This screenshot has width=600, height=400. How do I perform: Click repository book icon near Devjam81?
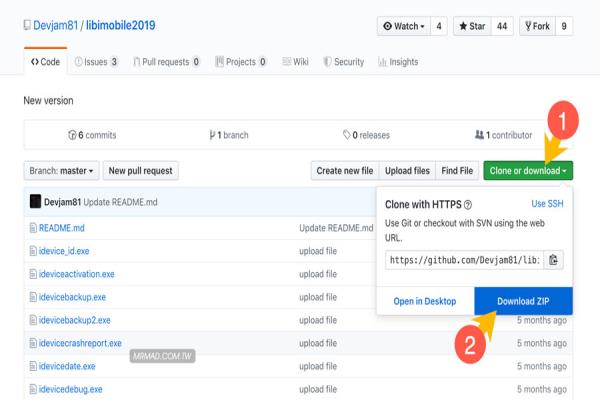(x=27, y=25)
